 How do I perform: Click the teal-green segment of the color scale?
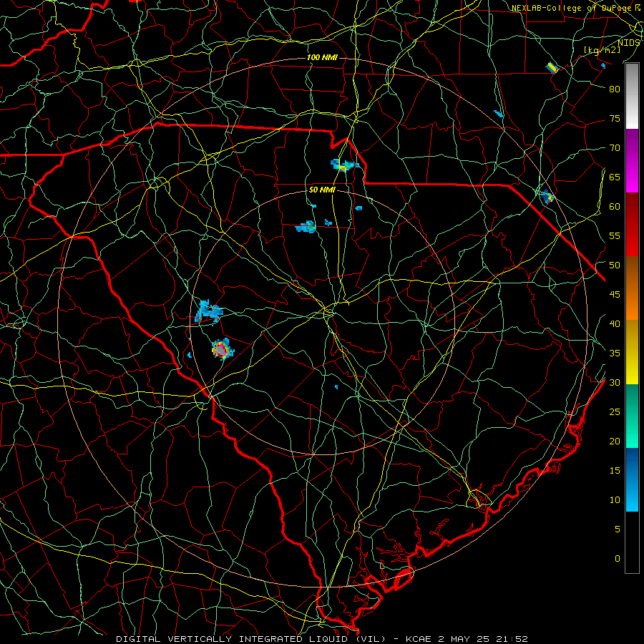pos(632,416)
